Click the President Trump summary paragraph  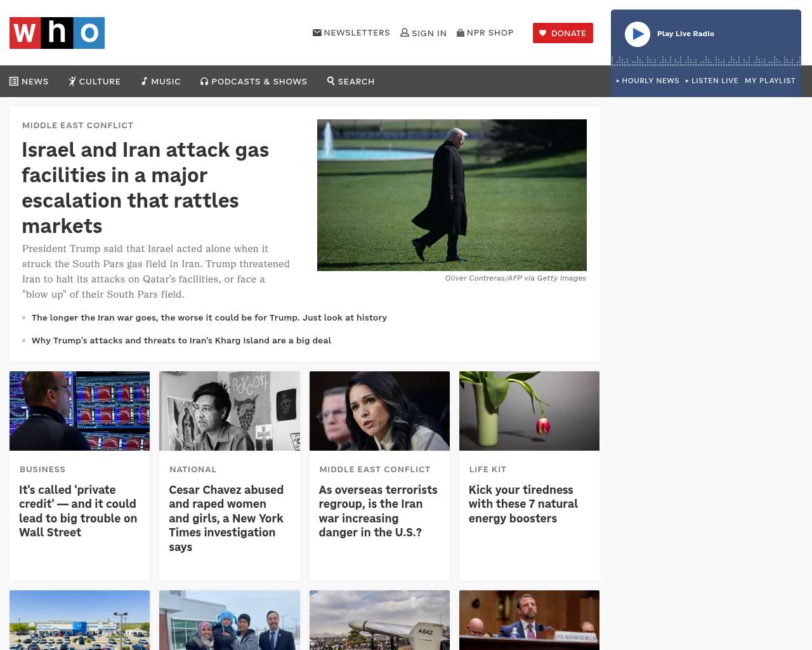156,272
